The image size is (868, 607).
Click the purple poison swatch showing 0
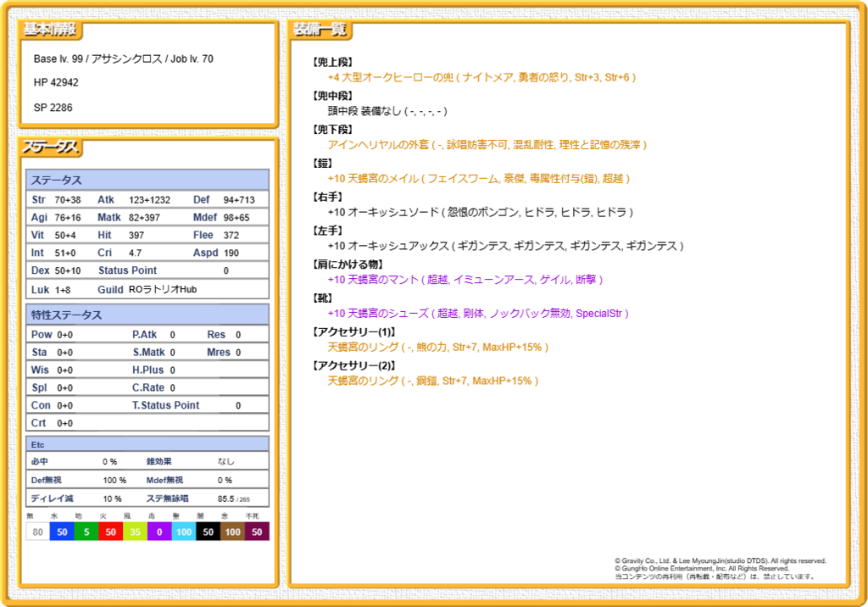click(x=159, y=532)
